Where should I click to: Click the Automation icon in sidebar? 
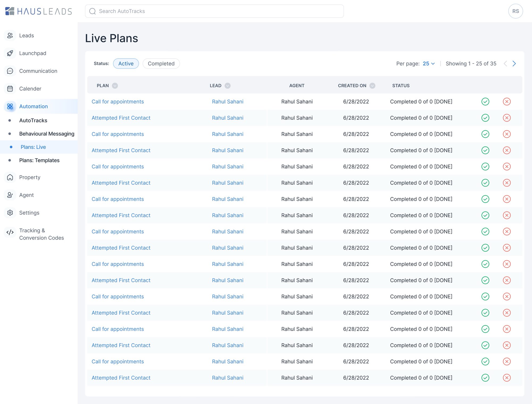click(10, 106)
